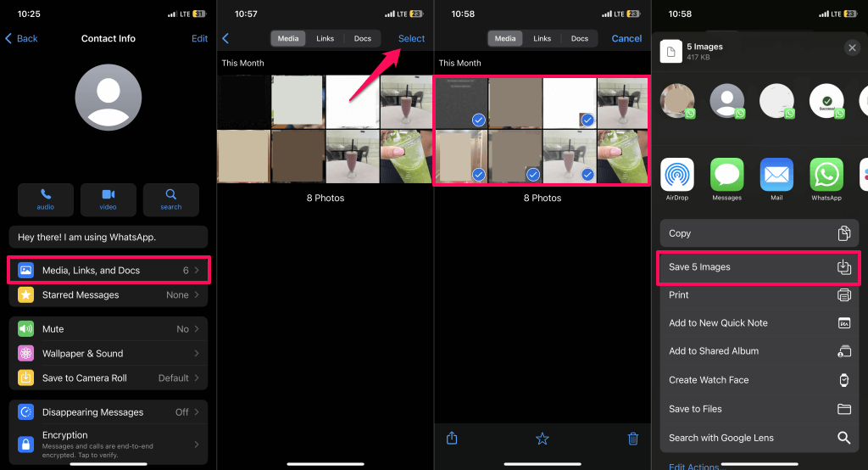This screenshot has height=470, width=868.
Task: Tap the Starred Messages star icon
Action: click(x=25, y=295)
